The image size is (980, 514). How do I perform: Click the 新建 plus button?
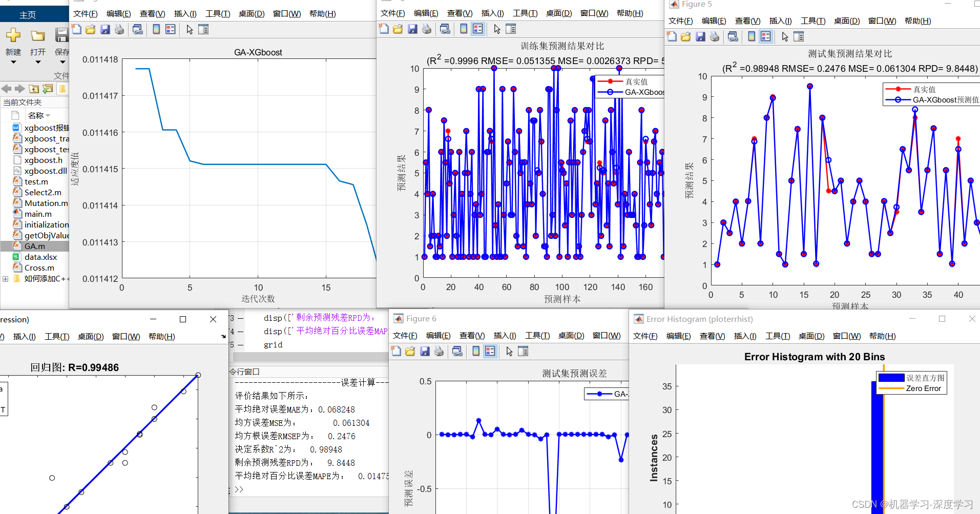(x=13, y=35)
